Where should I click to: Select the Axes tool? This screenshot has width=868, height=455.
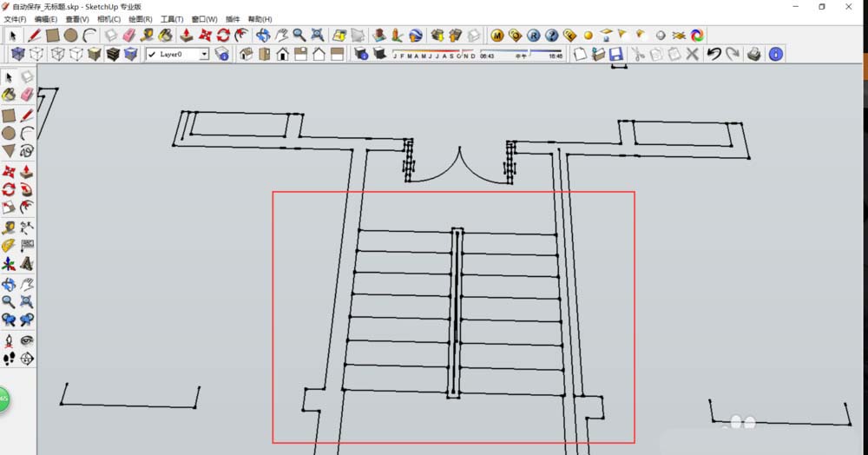9,263
